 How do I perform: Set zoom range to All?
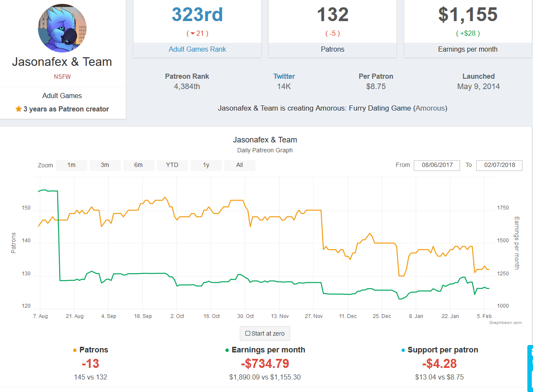240,165
